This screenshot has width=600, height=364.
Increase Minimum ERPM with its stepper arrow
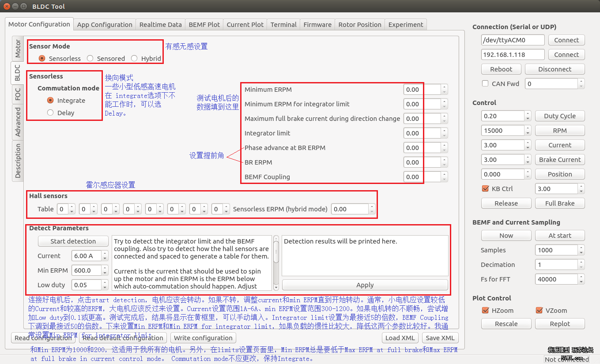[445, 87]
